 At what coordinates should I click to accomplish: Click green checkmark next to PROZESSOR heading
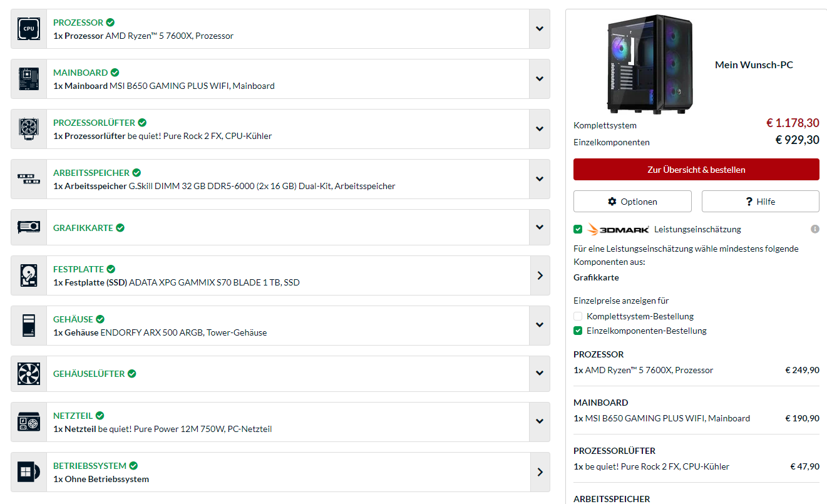point(110,23)
